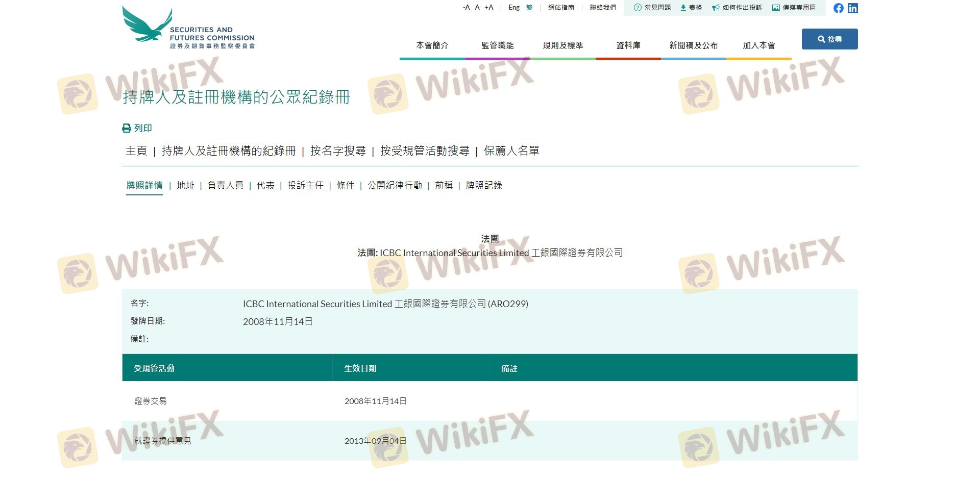Expand the 新聞稿及公布 navigation menu
This screenshot has width=980, height=478.
coord(693,45)
